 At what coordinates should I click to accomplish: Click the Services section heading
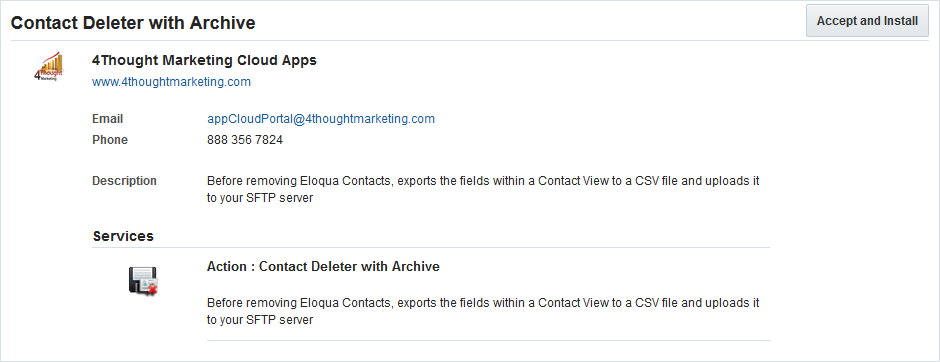[x=123, y=236]
